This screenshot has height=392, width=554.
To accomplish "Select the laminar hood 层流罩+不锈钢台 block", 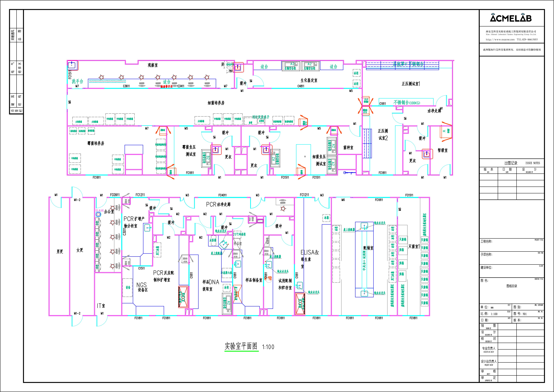I will pos(402,65).
